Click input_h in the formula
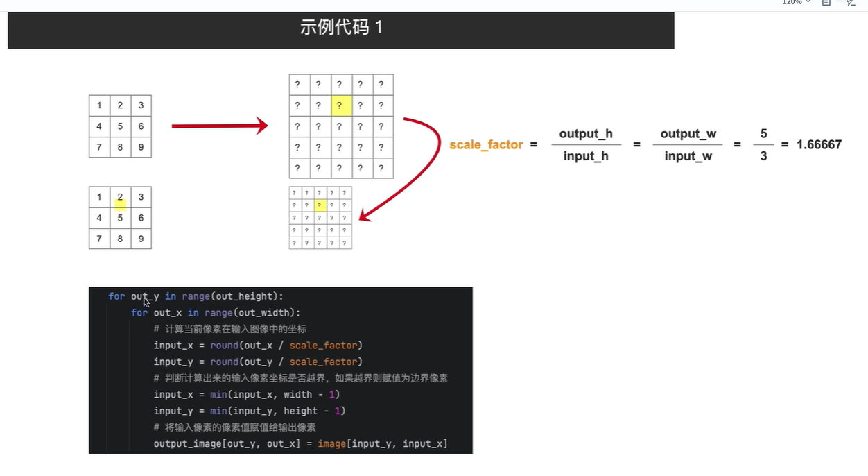Screen dimensions: 868x476 (x=586, y=156)
